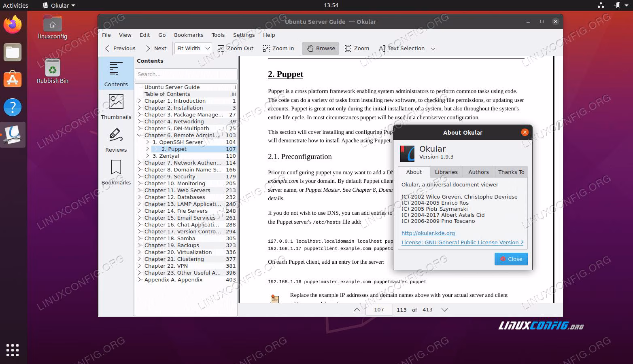Close the About Okular dialog with X
The height and width of the screenshot is (364, 633).
(525, 132)
